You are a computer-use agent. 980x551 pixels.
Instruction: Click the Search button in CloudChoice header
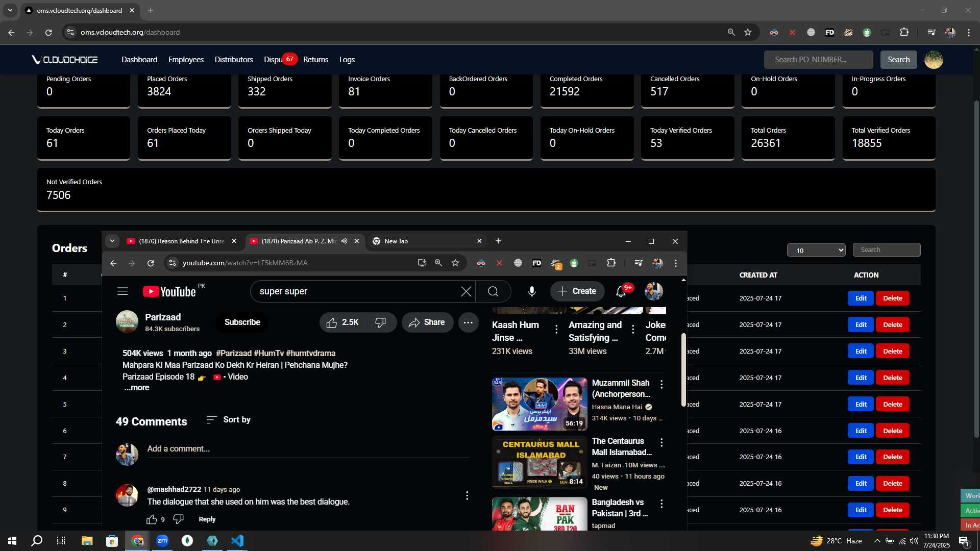click(898, 60)
